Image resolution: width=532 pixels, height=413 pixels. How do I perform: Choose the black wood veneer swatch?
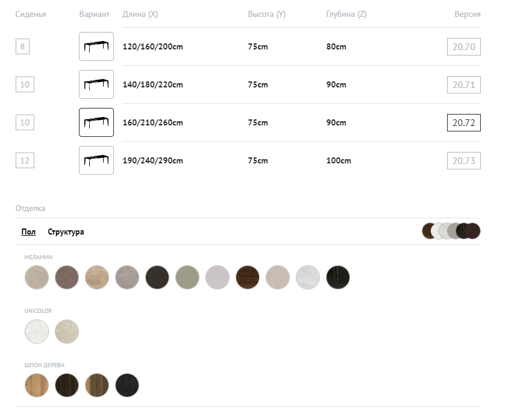coord(127,385)
